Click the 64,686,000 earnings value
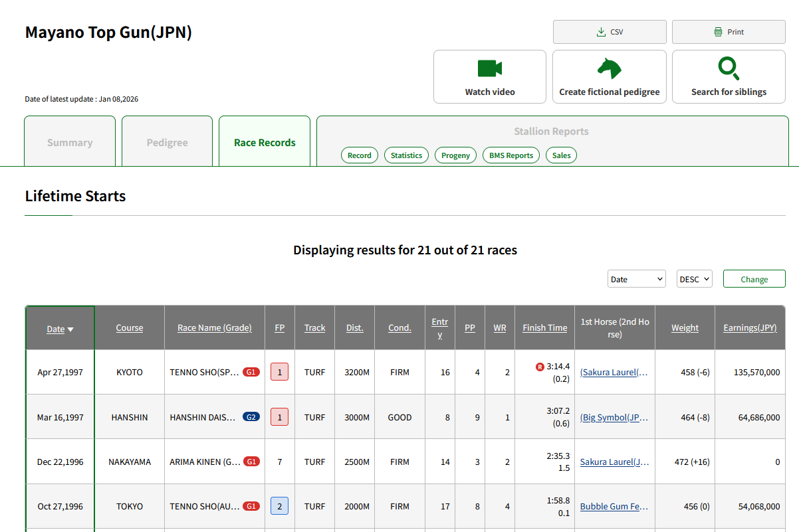The image size is (799, 532). click(759, 417)
